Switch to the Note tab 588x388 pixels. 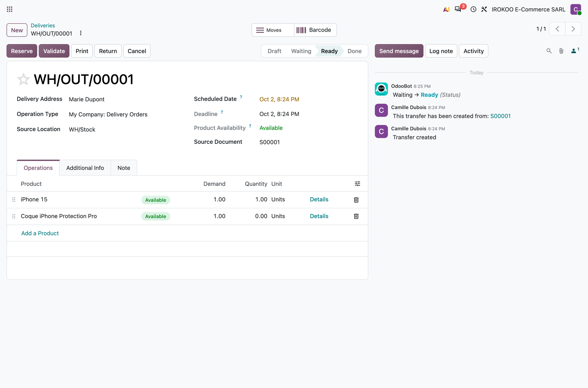coord(124,168)
